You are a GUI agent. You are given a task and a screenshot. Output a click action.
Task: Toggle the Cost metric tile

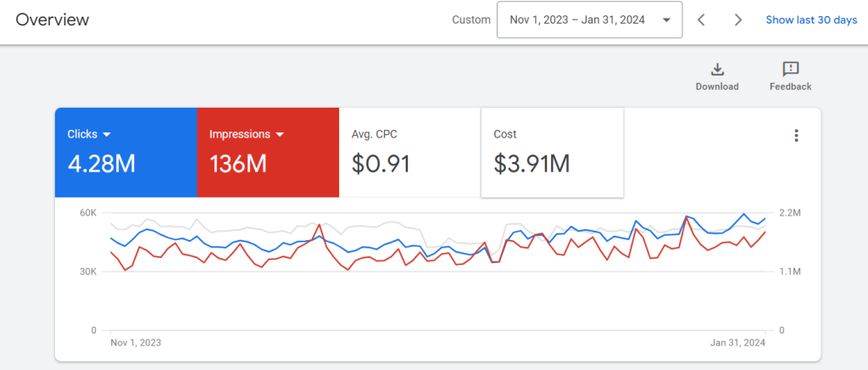552,153
